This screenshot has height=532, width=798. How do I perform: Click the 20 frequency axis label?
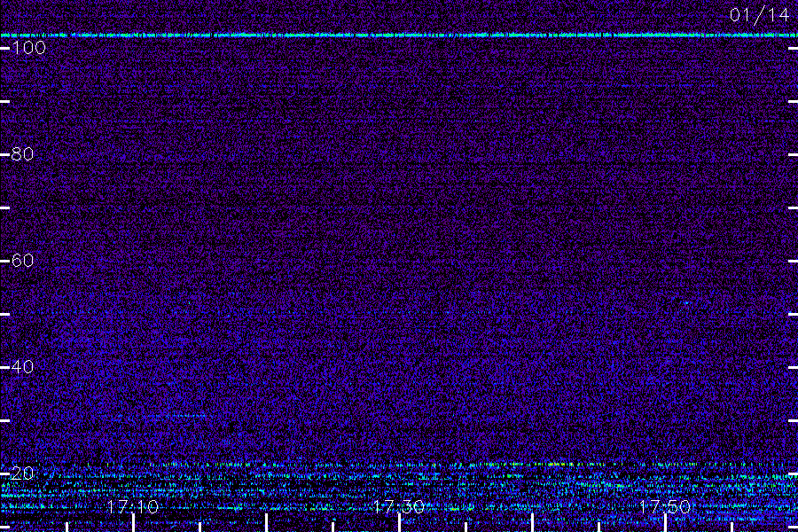click(22, 473)
